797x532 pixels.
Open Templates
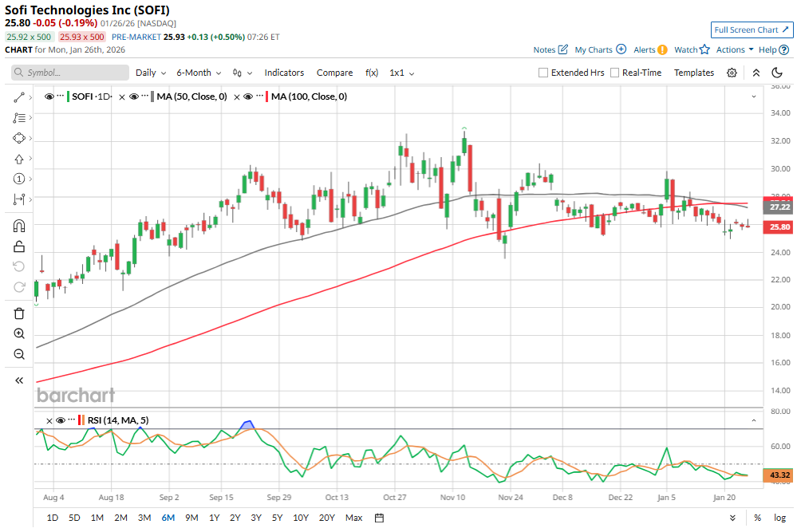coord(694,73)
